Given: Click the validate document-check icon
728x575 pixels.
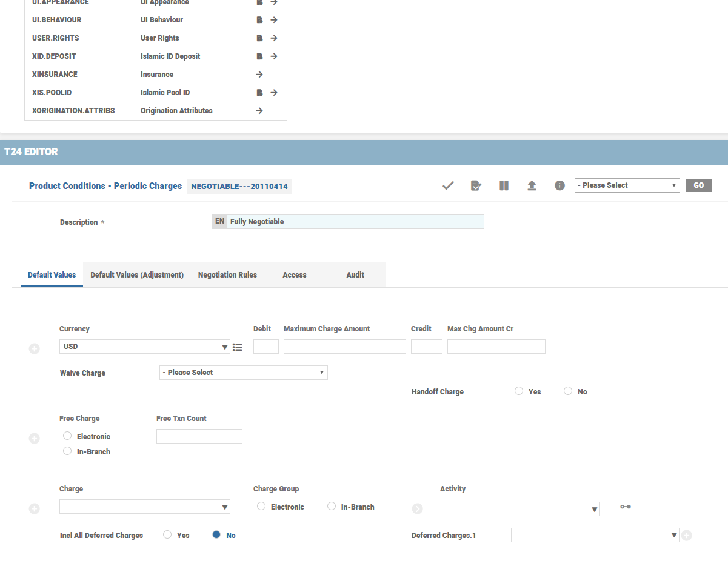Looking at the screenshot, I should point(476,185).
